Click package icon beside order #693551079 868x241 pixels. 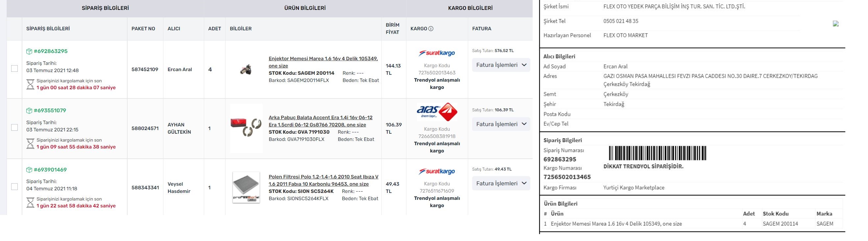pyautogui.click(x=29, y=111)
